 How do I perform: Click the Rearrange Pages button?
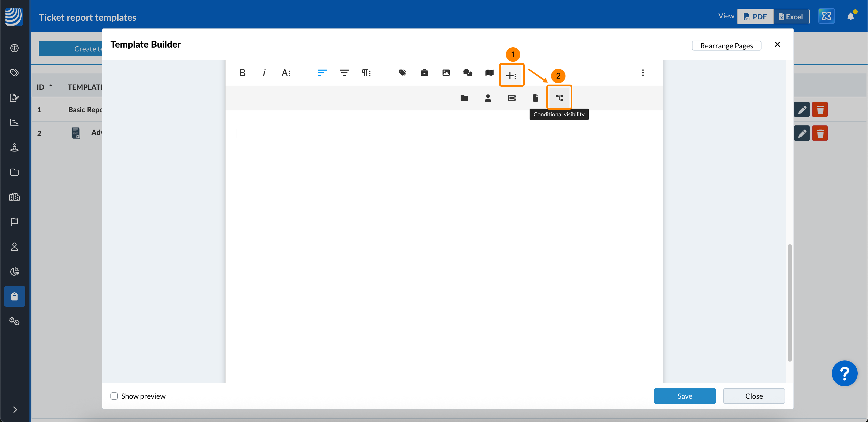click(726, 46)
